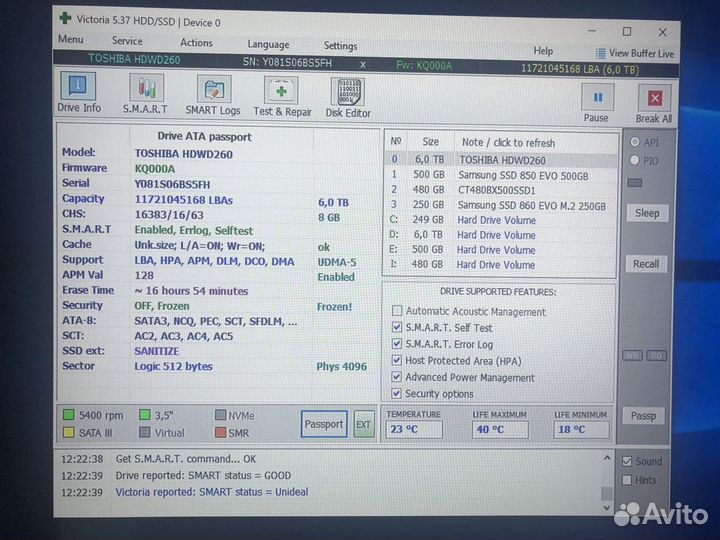The image size is (720, 540).
Task: Select the API radio button
Action: coord(635,142)
